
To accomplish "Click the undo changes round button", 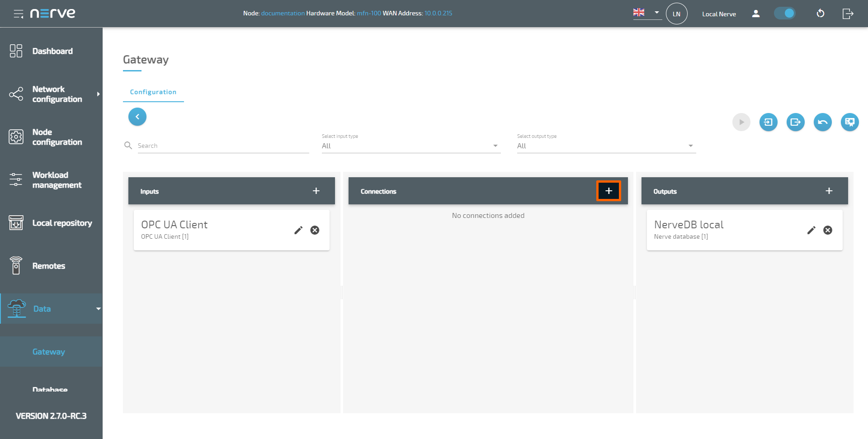I will tap(822, 122).
